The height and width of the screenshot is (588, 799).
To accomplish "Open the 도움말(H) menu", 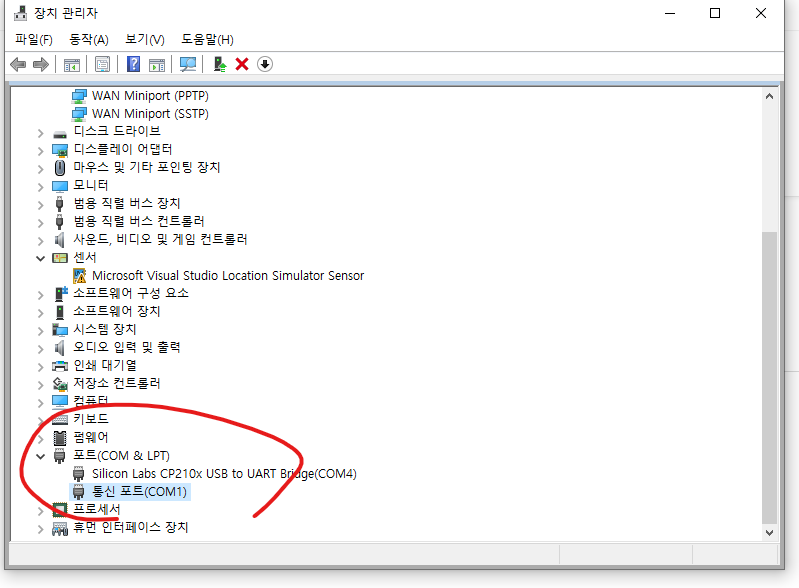I will pyautogui.click(x=207, y=39).
